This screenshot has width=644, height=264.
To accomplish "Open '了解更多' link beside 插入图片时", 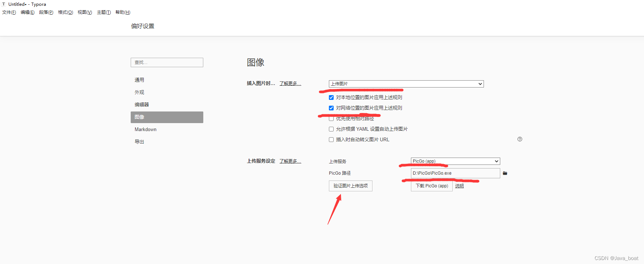I will 290,83.
